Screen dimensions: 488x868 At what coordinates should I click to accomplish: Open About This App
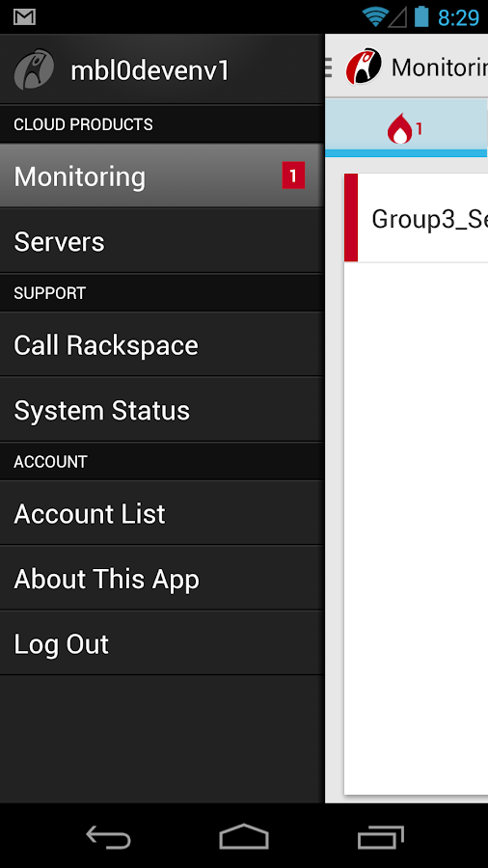(x=162, y=579)
